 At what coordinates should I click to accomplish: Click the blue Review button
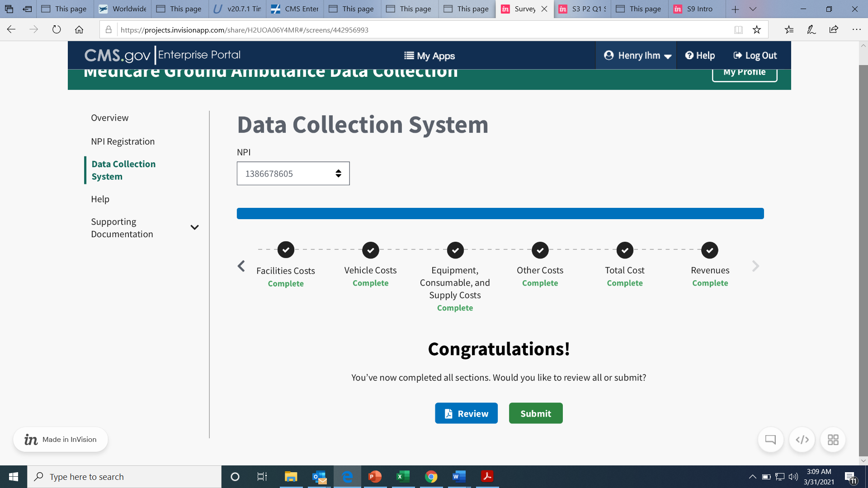[x=466, y=413]
